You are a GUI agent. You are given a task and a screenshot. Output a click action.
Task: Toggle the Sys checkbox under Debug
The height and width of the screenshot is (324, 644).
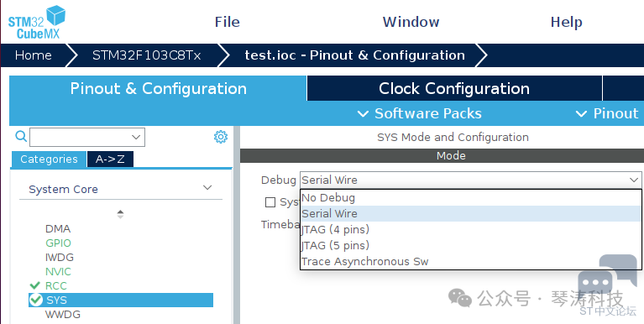[270, 202]
